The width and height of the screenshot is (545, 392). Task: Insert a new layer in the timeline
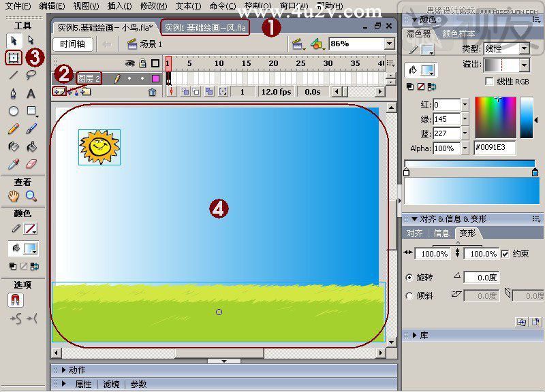pos(60,91)
